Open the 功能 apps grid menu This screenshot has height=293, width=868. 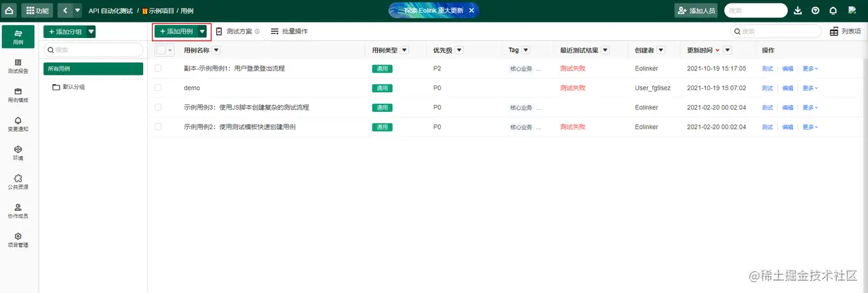(x=38, y=11)
